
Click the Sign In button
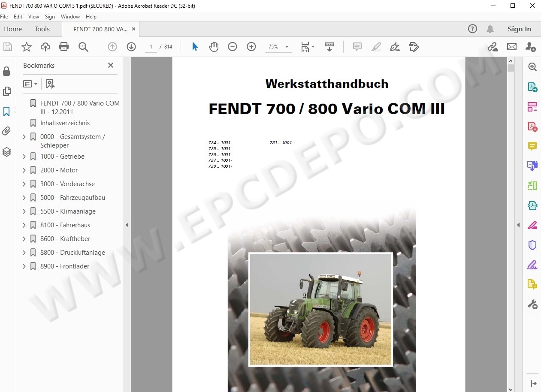[x=519, y=29]
